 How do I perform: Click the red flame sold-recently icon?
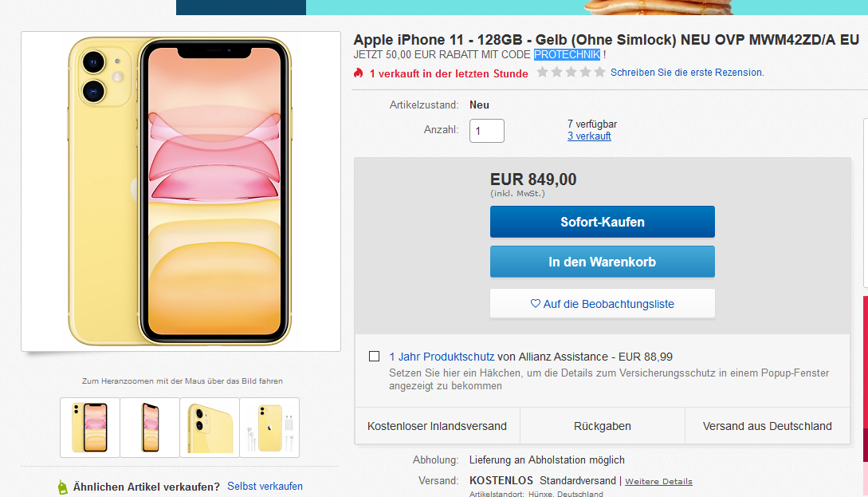359,73
